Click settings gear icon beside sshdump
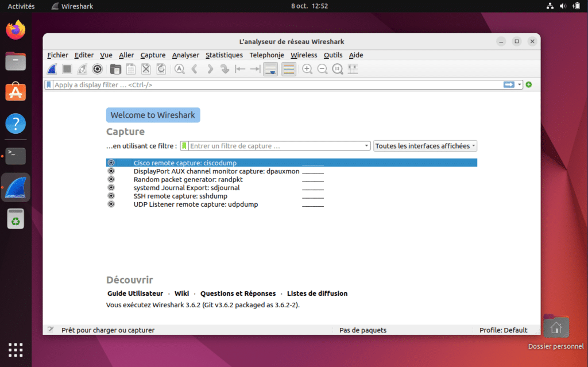 (x=111, y=196)
